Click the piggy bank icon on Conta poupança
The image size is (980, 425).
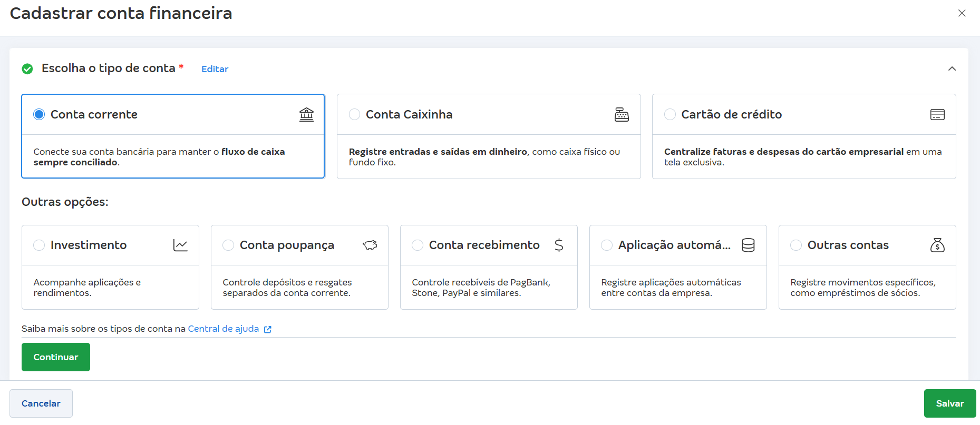(x=370, y=245)
